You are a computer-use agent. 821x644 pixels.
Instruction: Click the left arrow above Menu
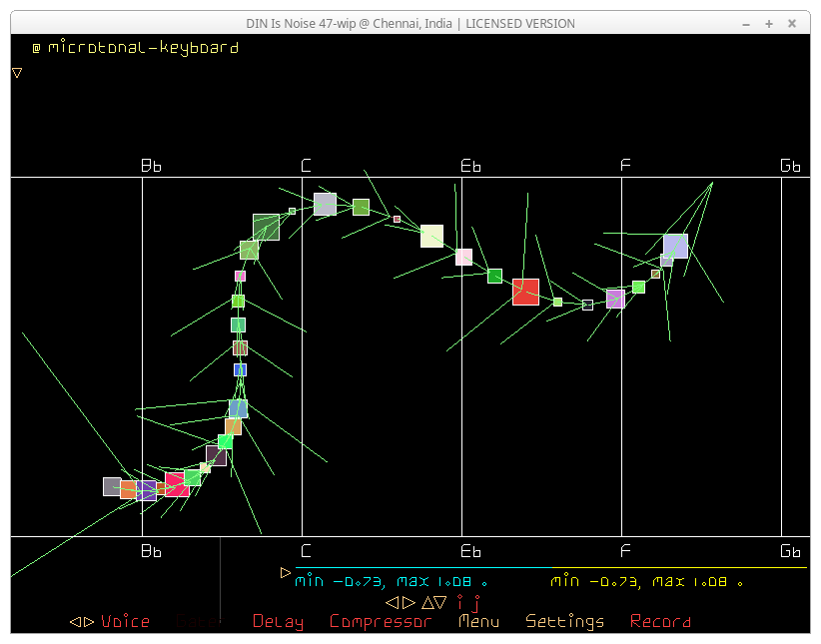pos(393,603)
